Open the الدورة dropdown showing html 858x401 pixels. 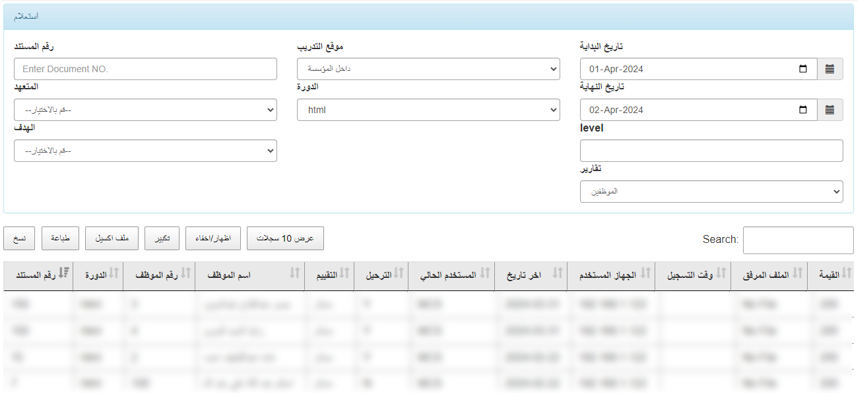coord(428,110)
